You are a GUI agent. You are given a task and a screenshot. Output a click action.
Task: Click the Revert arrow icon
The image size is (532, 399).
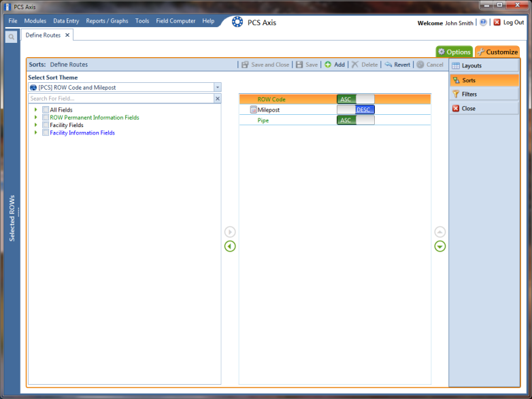tap(388, 65)
